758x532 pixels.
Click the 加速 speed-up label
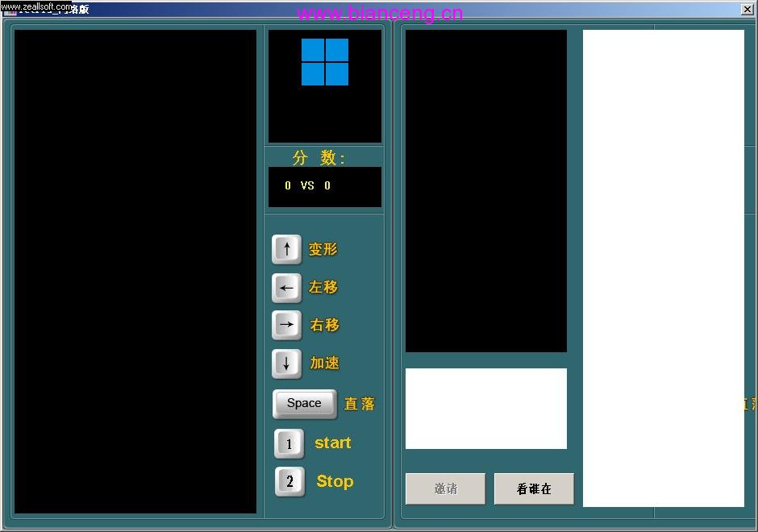tap(325, 363)
